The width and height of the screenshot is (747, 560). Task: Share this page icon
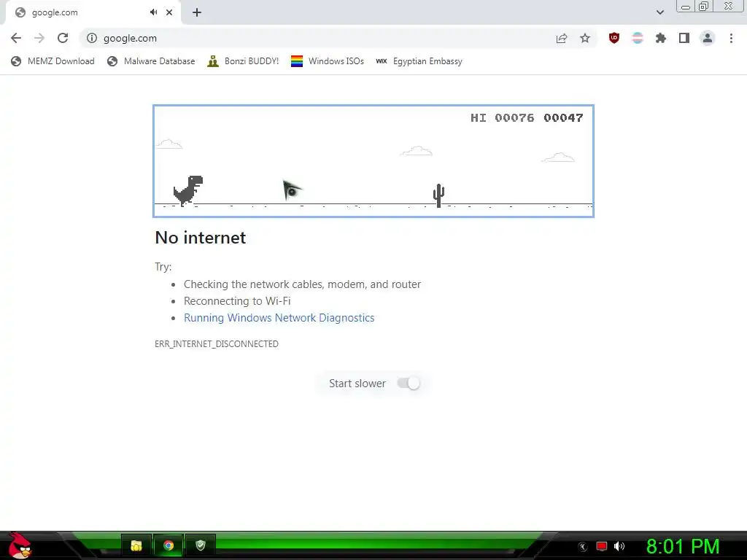[x=562, y=38]
